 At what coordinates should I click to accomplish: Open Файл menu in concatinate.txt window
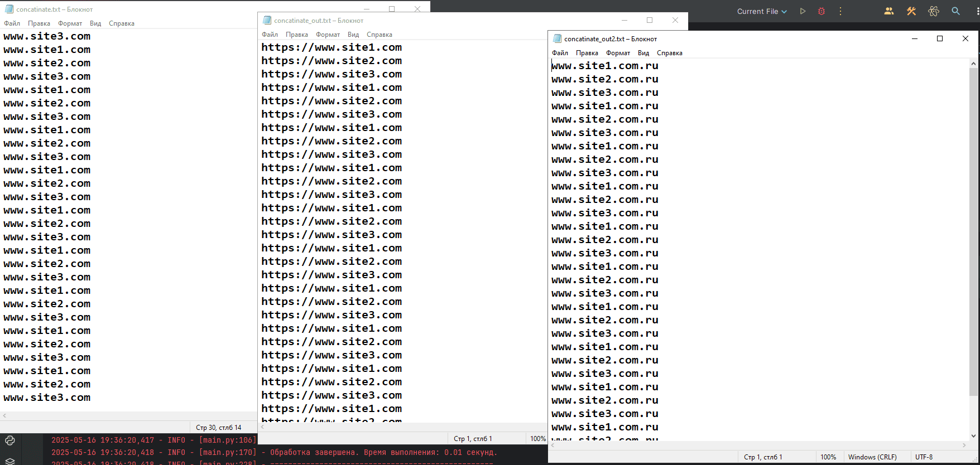tap(12, 23)
